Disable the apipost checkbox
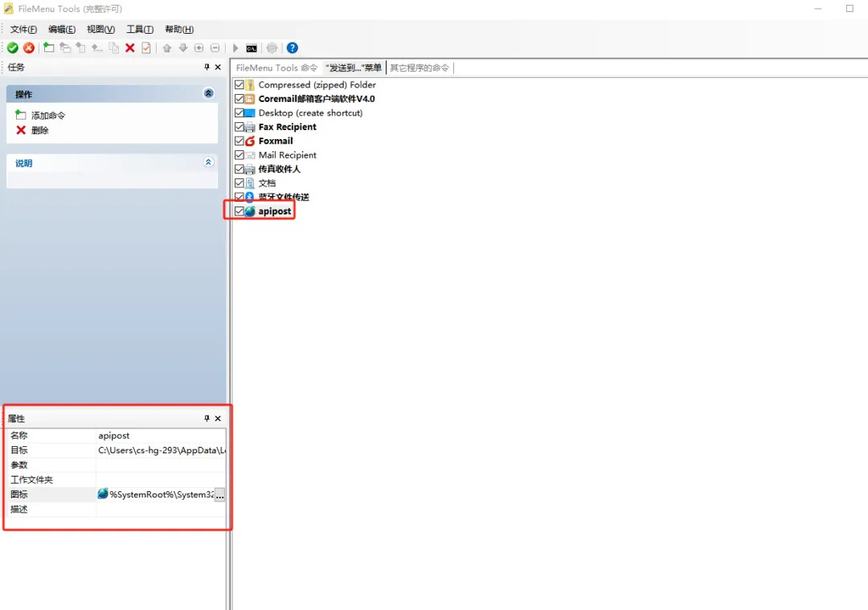The height and width of the screenshot is (610, 868). tap(239, 211)
